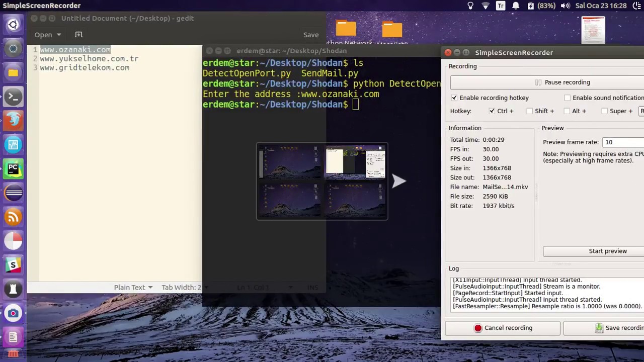Launch PyCharm from the dock
Screen dimensions: 644x362
pyautogui.click(x=13, y=169)
